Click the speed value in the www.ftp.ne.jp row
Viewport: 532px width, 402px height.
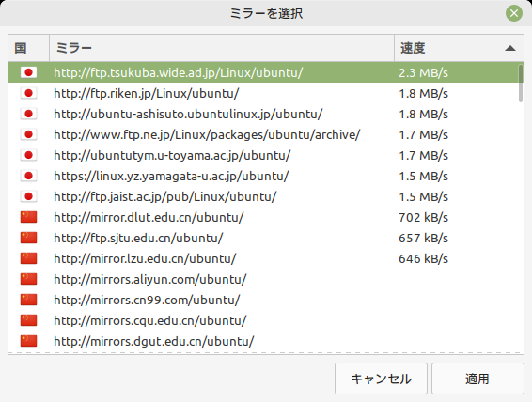[x=423, y=134]
